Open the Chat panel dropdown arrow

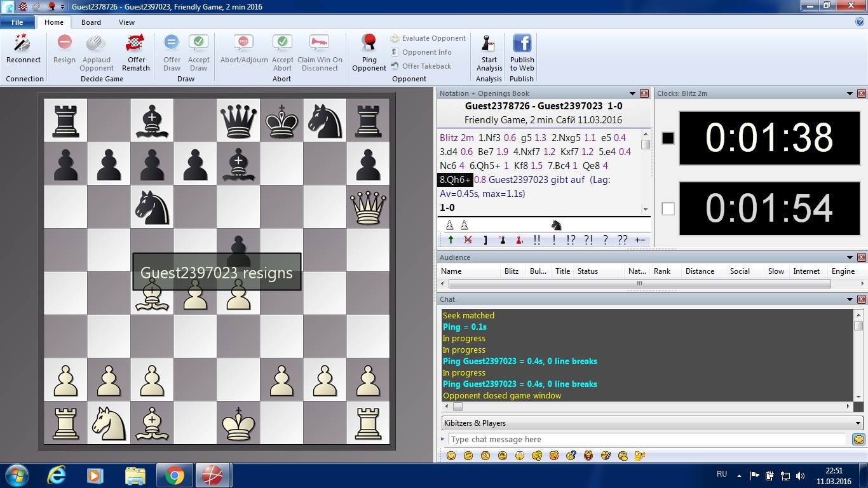point(850,299)
